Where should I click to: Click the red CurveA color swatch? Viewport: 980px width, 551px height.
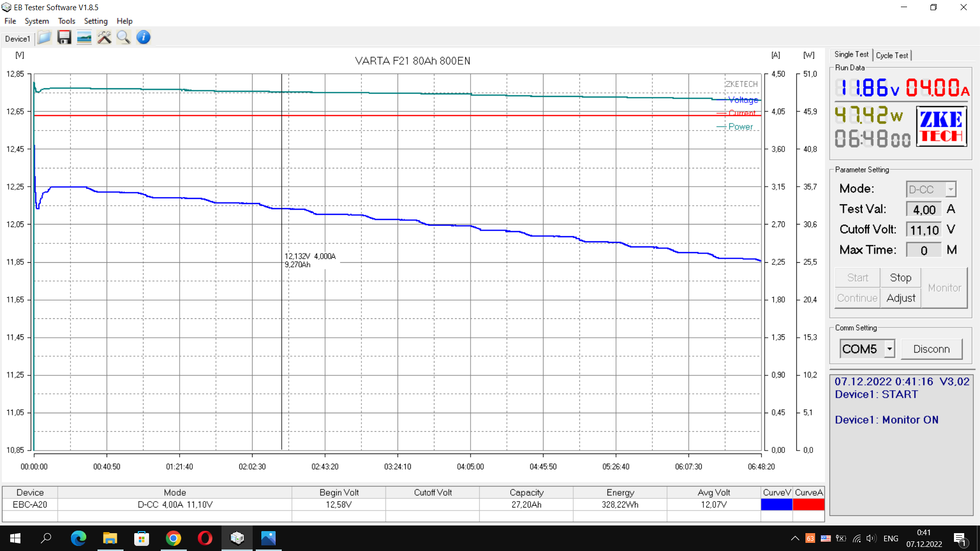point(808,505)
